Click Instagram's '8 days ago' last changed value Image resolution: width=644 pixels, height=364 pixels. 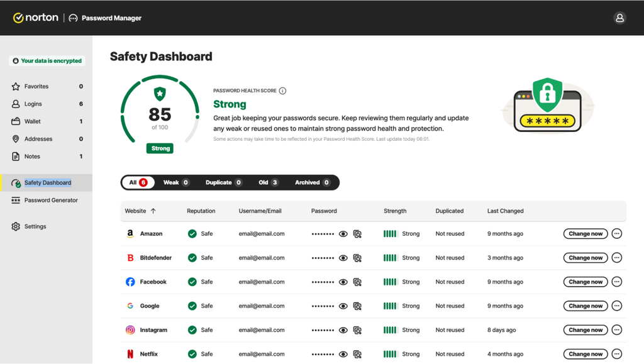tap(501, 330)
